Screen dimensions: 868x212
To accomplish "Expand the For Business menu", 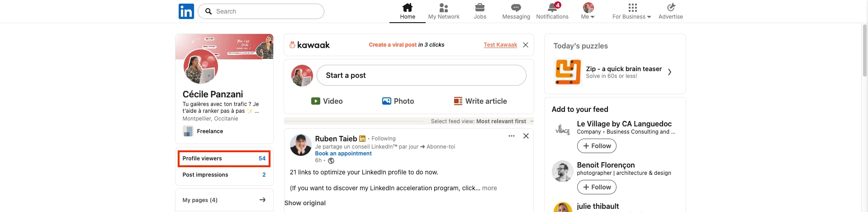I will coord(632,11).
